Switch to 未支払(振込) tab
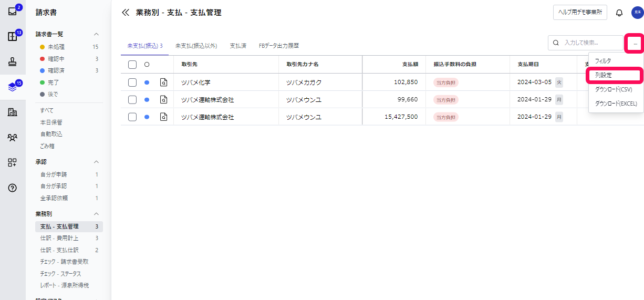This screenshot has height=300, width=644. tap(144, 46)
